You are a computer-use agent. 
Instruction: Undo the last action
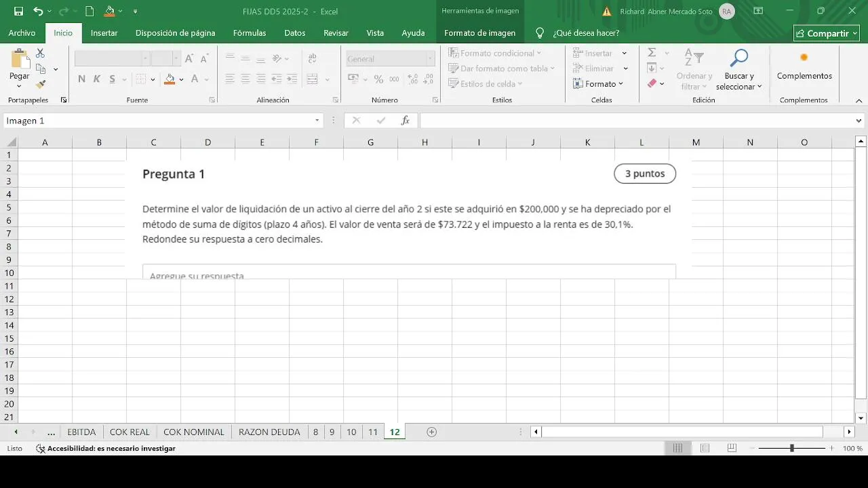(38, 12)
